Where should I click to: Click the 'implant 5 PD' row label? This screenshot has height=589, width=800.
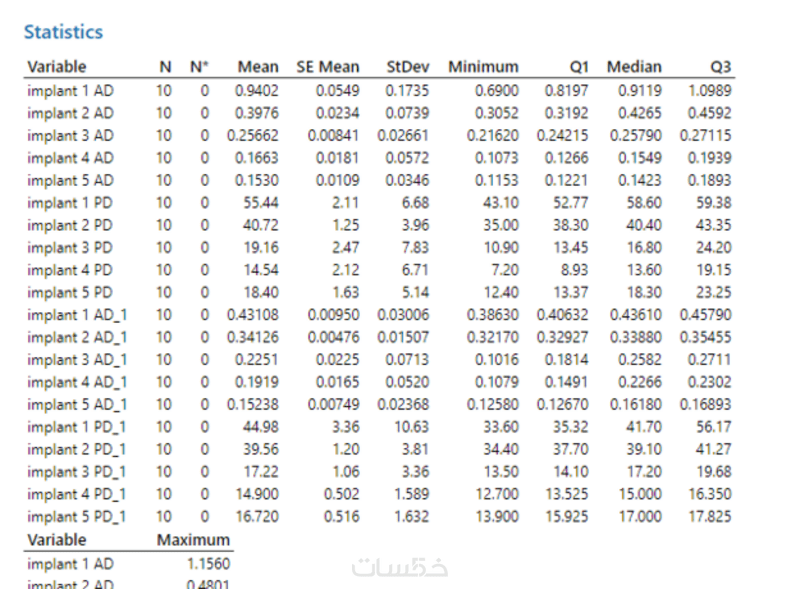pyautogui.click(x=70, y=293)
